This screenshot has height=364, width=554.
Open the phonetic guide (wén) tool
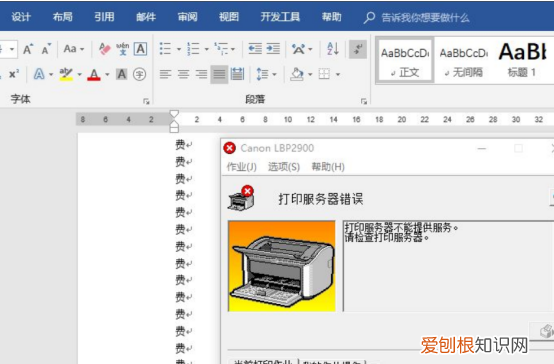point(123,49)
